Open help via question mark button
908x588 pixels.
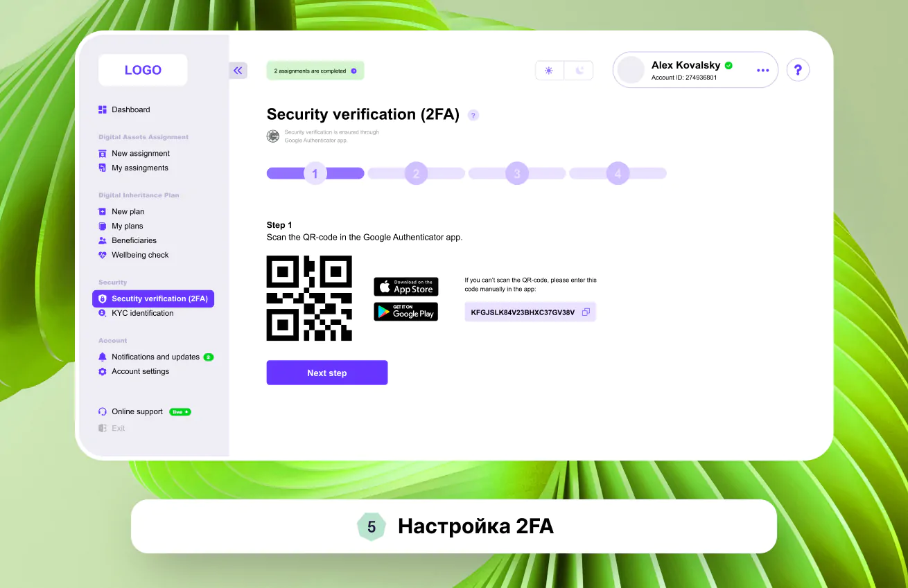[x=798, y=70]
